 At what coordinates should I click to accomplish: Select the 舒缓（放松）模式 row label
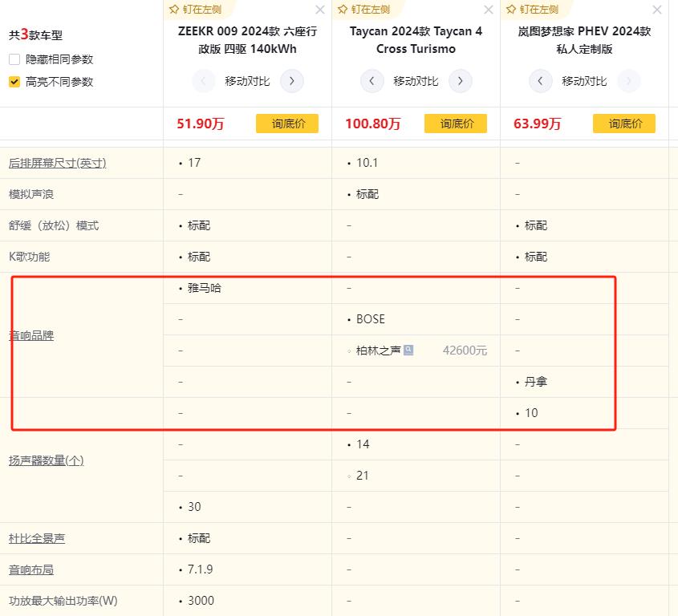click(54, 225)
